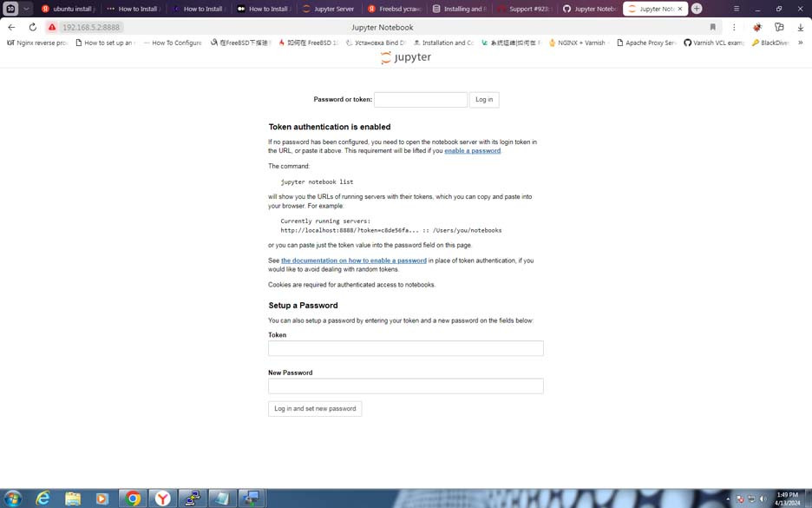Click the security warning icon in address bar
812x508 pixels.
(x=49, y=27)
